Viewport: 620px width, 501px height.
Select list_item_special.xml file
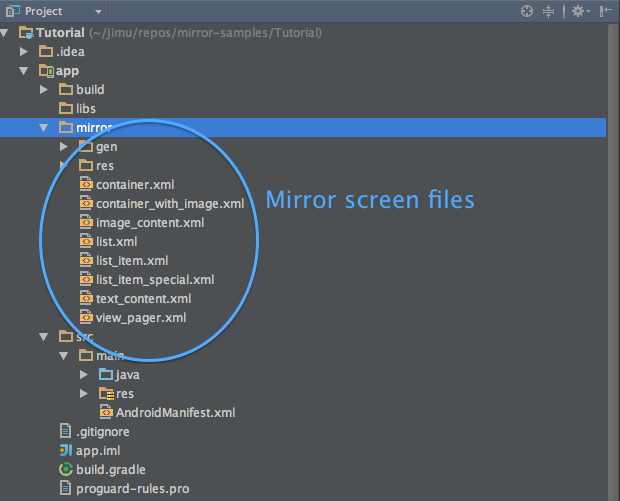154,279
